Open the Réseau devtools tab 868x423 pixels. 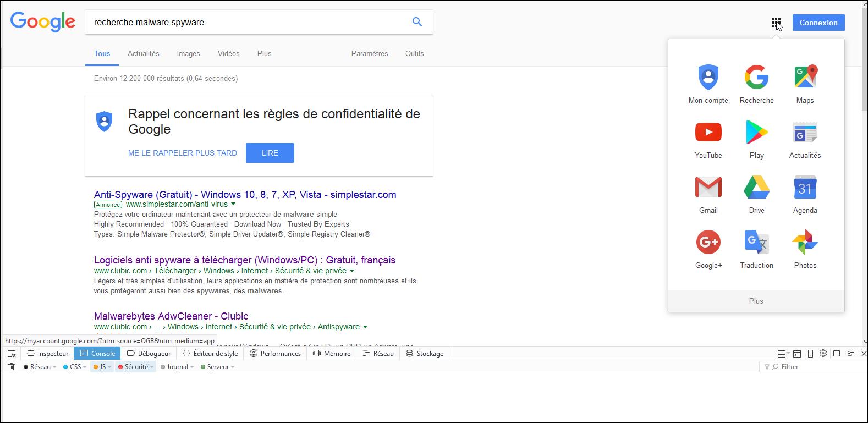pyautogui.click(x=378, y=354)
